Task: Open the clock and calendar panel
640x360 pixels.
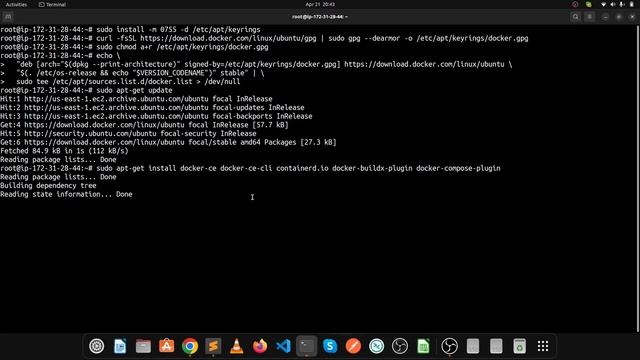Action: pos(320,4)
